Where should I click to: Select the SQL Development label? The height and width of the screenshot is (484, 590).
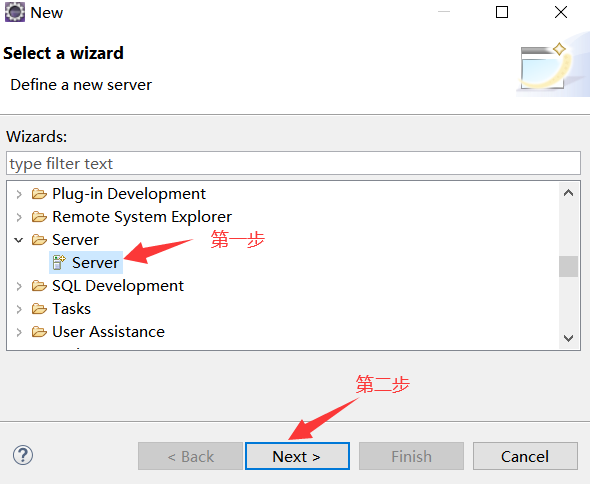coord(118,286)
